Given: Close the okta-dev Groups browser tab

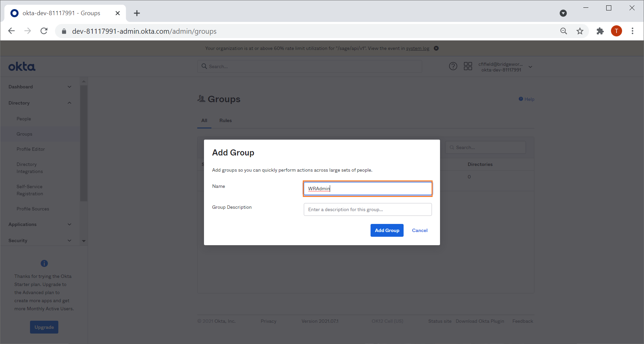Looking at the screenshot, I should [x=118, y=13].
